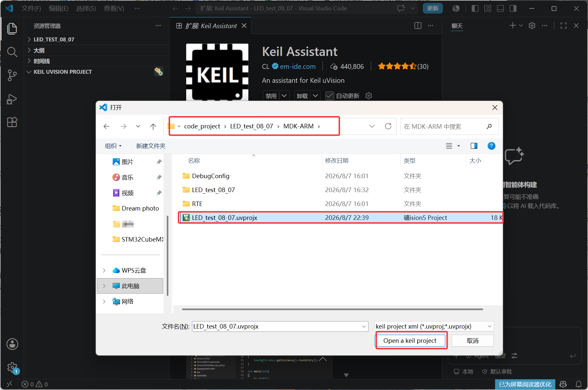Start a new chat with plus icon
This screenshot has width=588, height=390.
513,26
